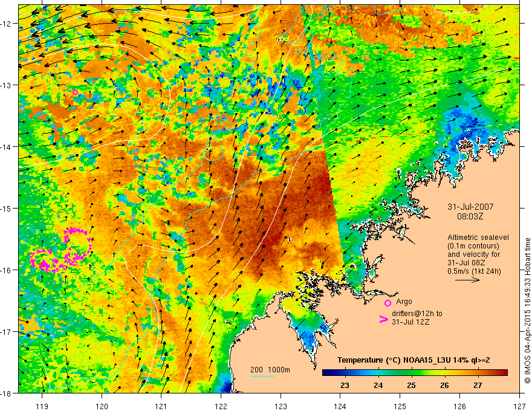The width and height of the screenshot is (532, 411).
Task: Click longitude axis label 120
Action: click(102, 406)
